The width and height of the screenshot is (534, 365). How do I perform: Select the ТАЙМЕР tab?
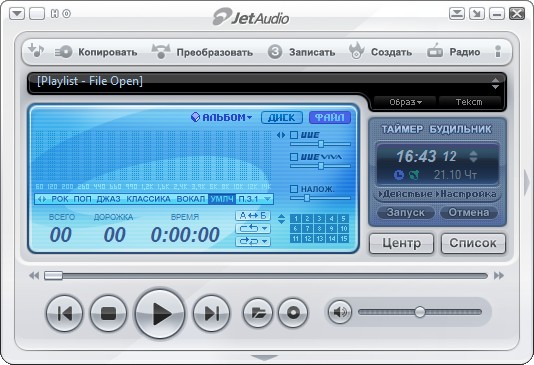(402, 129)
